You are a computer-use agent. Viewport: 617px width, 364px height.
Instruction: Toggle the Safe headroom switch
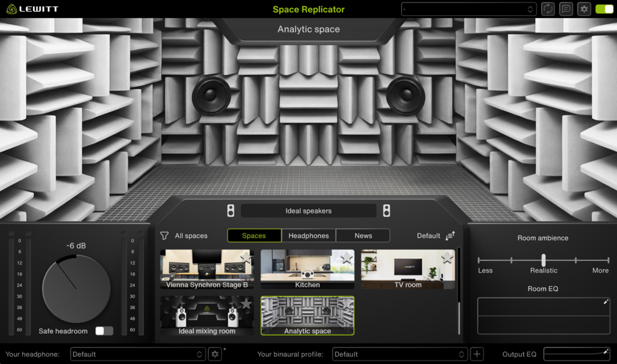104,331
